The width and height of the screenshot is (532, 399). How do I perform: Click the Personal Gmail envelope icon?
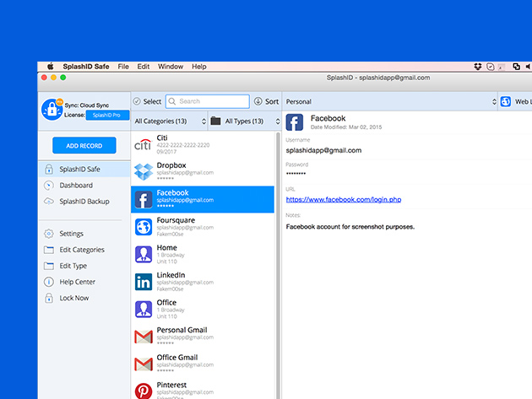(144, 337)
